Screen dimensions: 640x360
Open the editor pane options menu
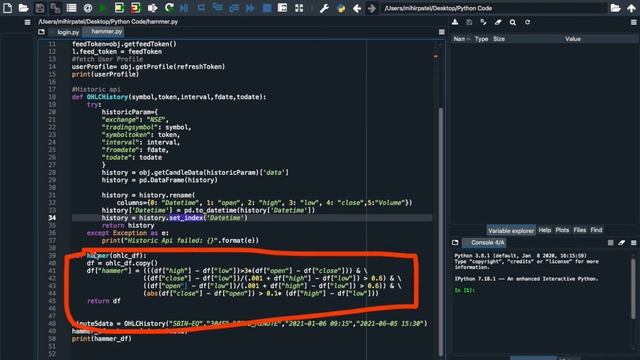(27, 22)
